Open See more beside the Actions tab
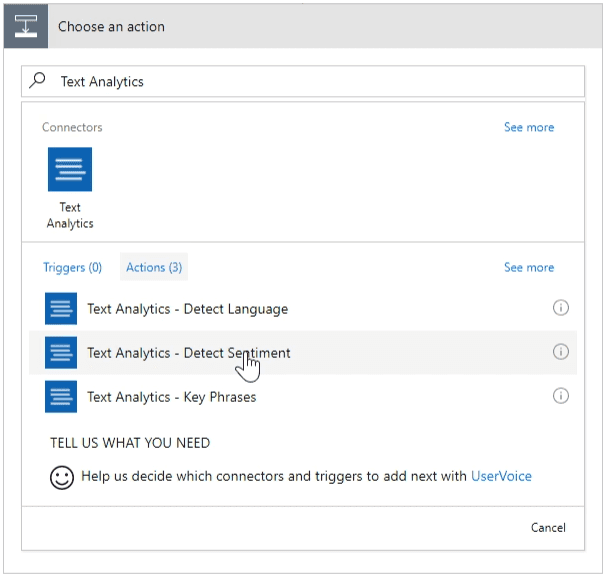This screenshot has width=612, height=584. point(528,267)
